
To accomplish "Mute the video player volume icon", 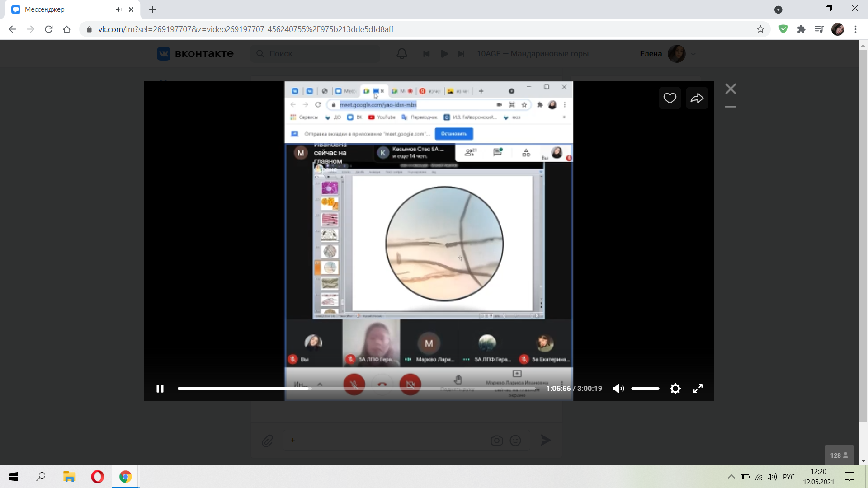I will [x=618, y=389].
